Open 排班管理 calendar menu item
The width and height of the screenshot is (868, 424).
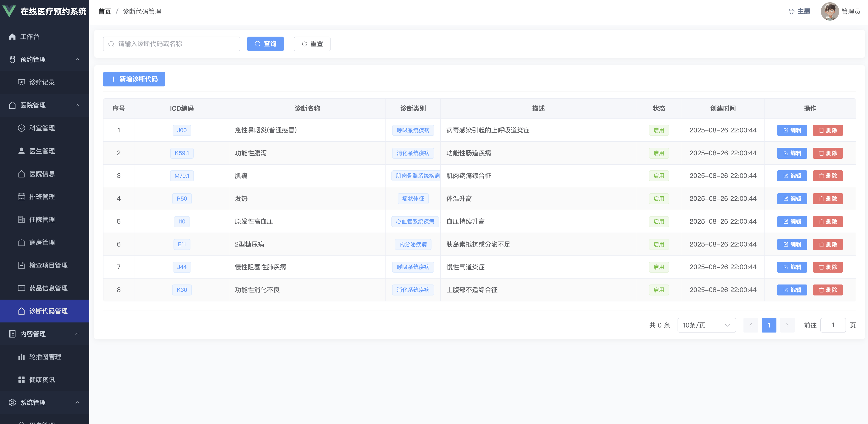(42, 197)
